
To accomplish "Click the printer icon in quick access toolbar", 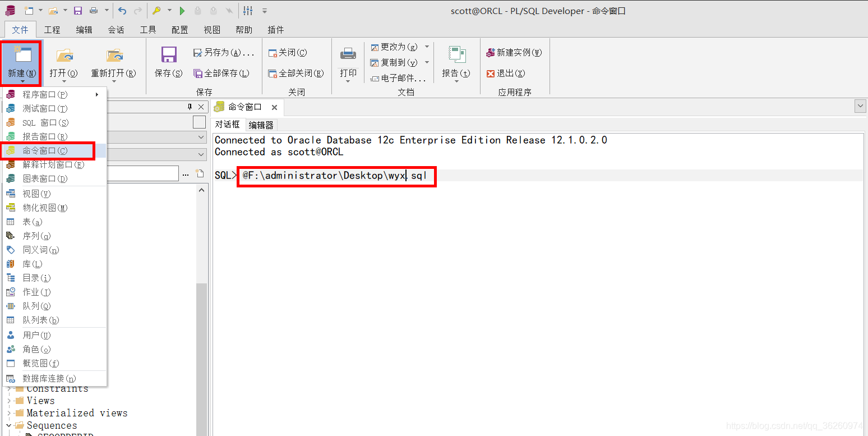I will click(94, 11).
